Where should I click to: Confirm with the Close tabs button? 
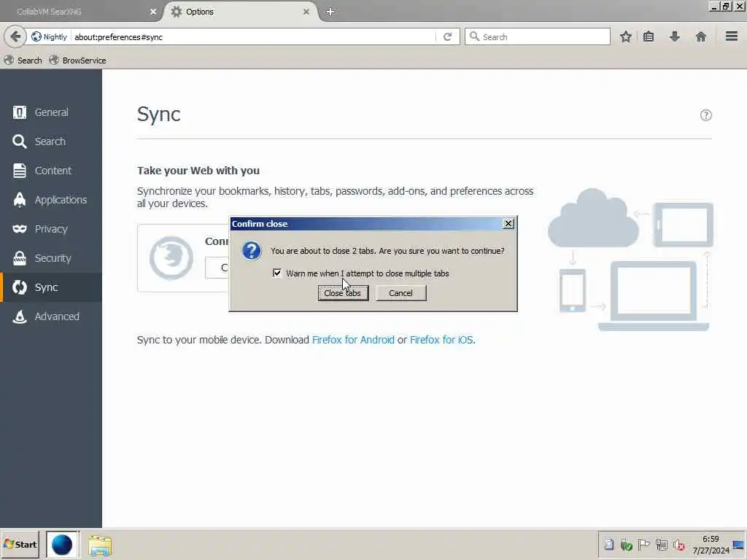pyautogui.click(x=343, y=293)
